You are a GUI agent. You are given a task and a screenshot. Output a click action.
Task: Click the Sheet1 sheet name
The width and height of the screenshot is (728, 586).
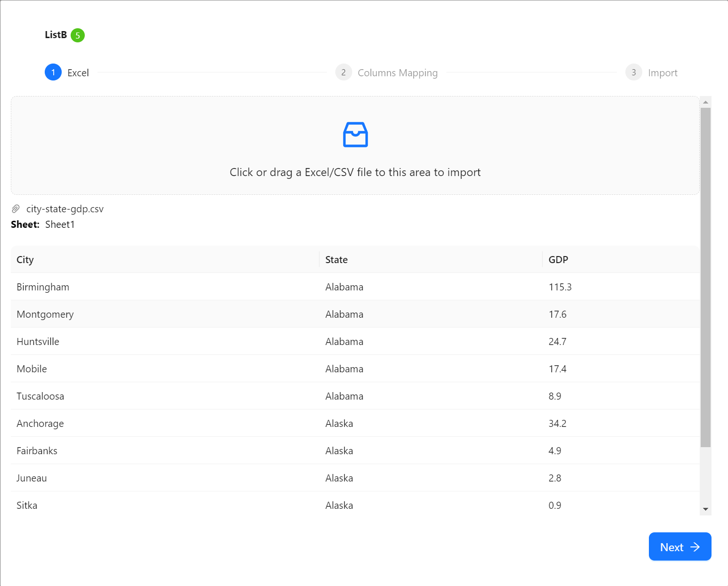[60, 225]
